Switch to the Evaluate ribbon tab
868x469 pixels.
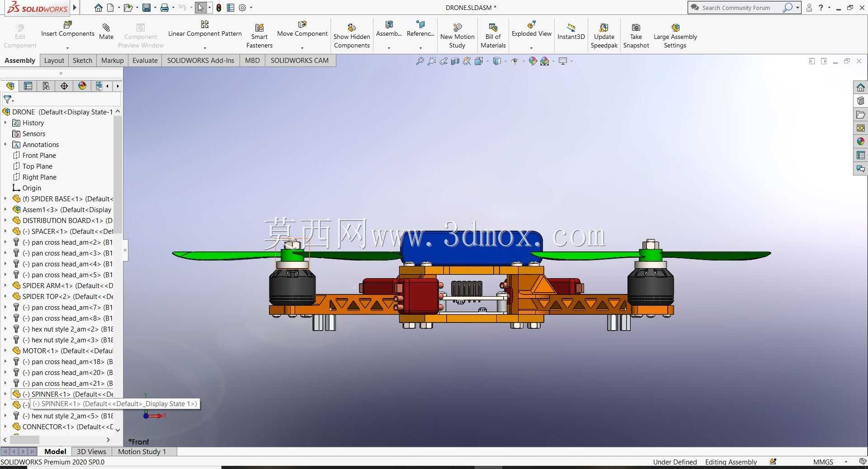tap(145, 61)
